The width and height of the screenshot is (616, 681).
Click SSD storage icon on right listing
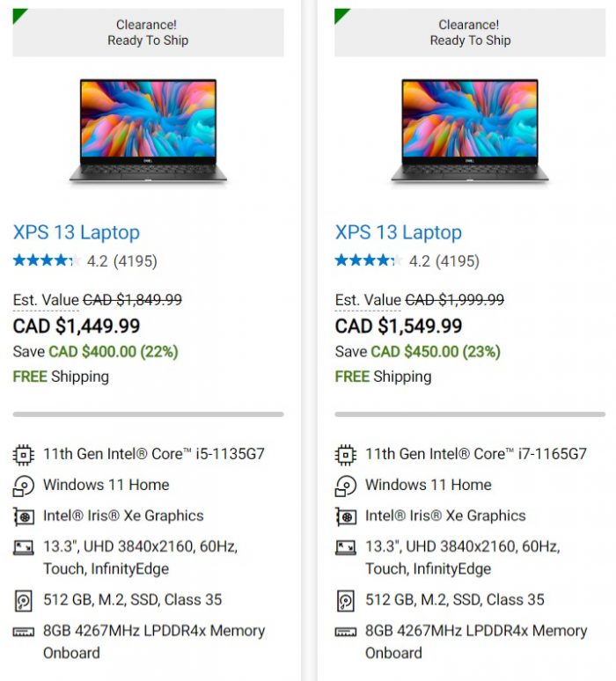[x=345, y=601]
